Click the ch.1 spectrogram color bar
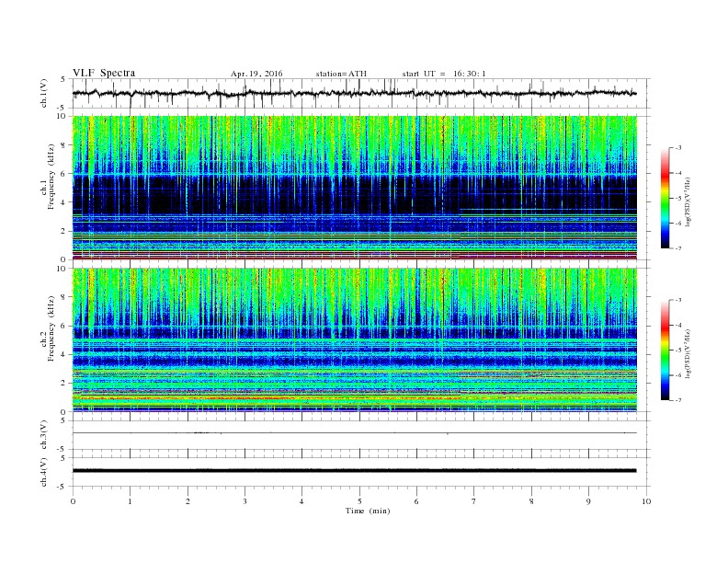Image resolution: width=728 pixels, height=563 pixels. click(665, 199)
